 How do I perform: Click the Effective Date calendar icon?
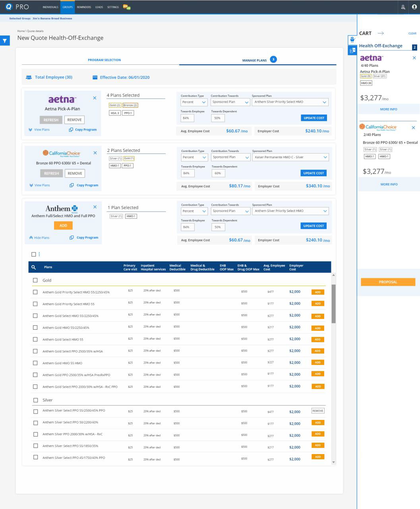(95, 78)
